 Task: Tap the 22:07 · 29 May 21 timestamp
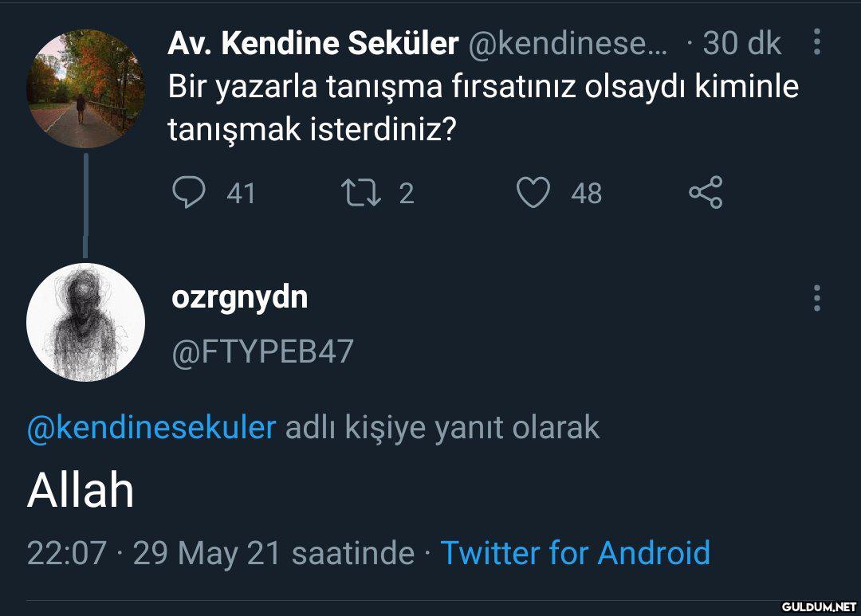220,552
